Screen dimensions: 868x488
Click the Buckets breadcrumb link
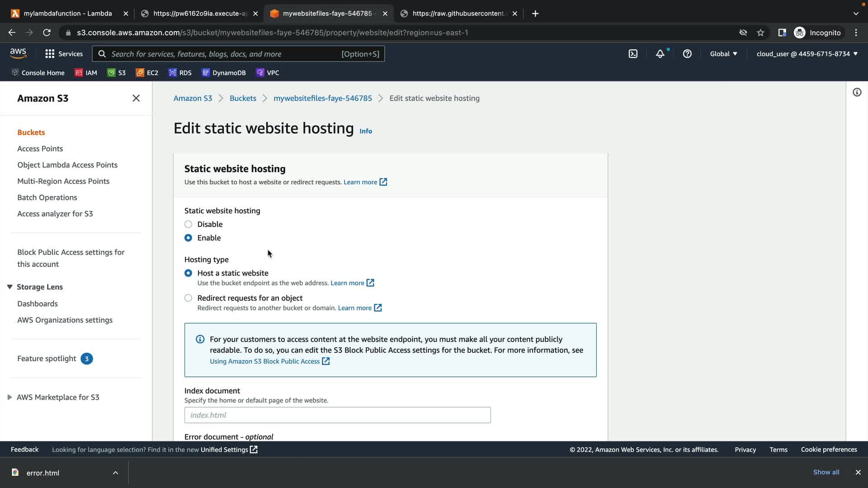point(243,98)
